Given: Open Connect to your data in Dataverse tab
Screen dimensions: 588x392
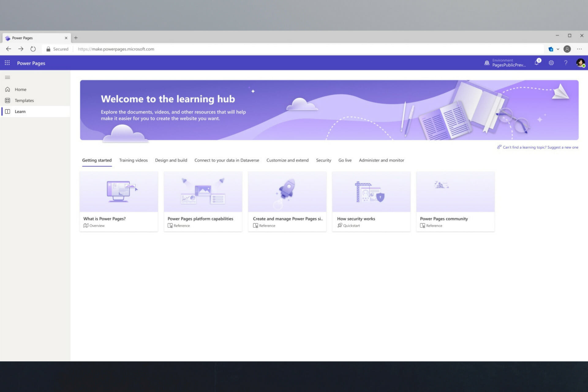Looking at the screenshot, I should 227,160.
